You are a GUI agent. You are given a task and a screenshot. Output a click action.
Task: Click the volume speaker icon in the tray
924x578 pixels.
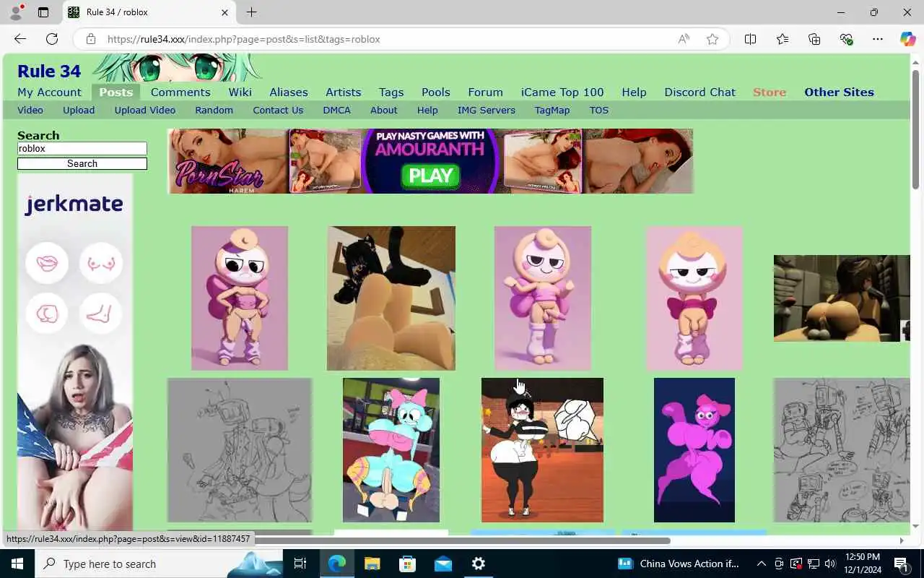pos(830,564)
